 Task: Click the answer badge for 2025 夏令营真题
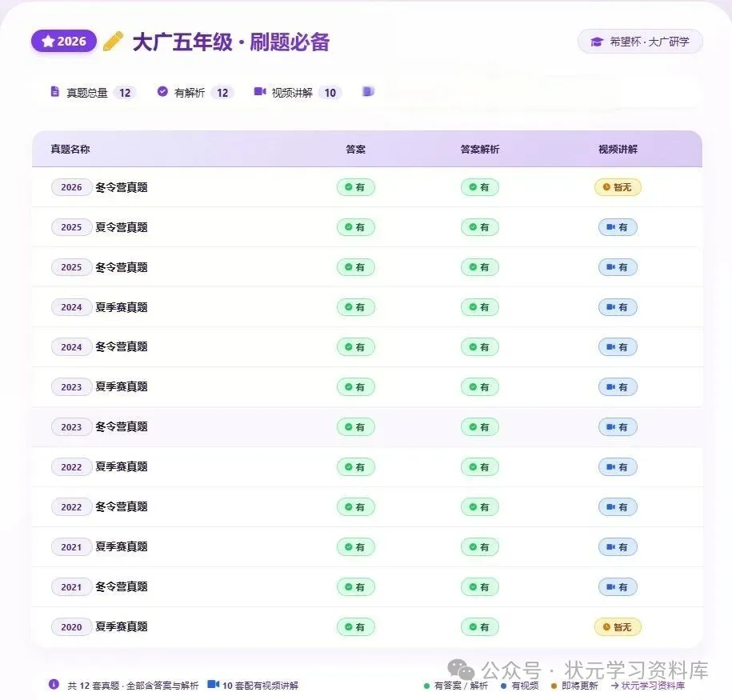pyautogui.click(x=356, y=227)
